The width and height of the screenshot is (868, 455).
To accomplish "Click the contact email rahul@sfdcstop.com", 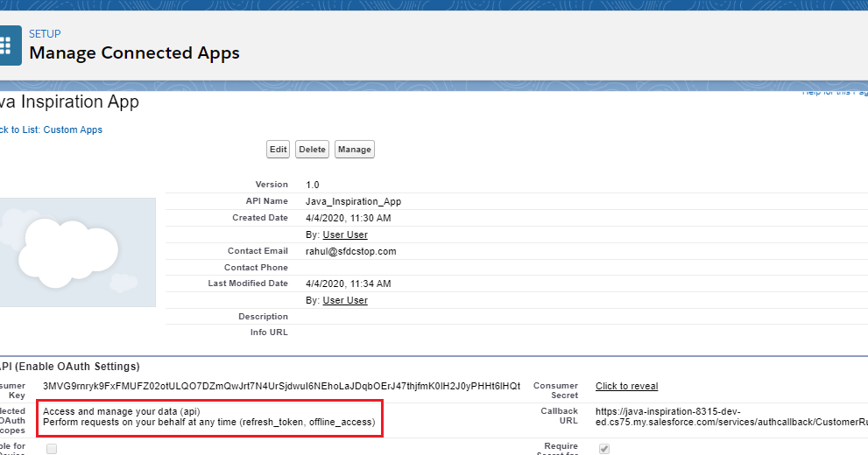I will point(351,251).
